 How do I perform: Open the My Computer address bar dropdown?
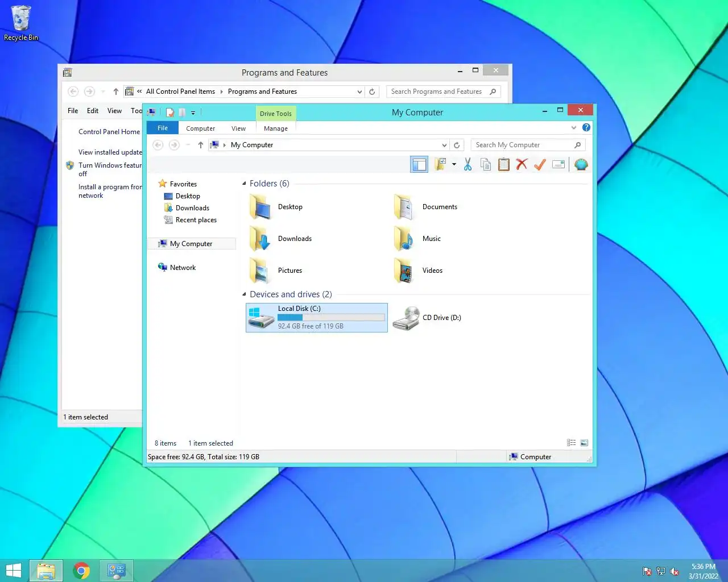pyautogui.click(x=444, y=145)
